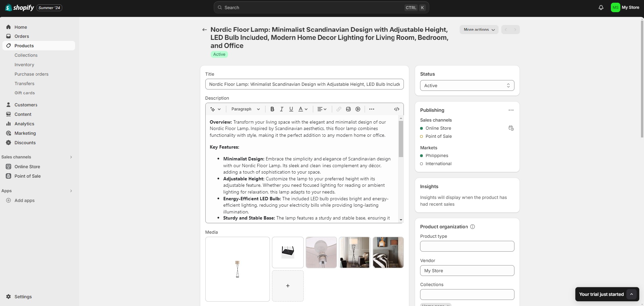Add new media with plus tile
This screenshot has width=644, height=306.
click(288, 286)
